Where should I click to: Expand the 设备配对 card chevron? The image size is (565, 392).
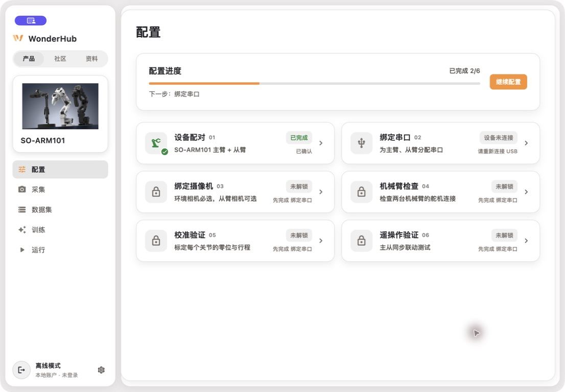(x=321, y=143)
